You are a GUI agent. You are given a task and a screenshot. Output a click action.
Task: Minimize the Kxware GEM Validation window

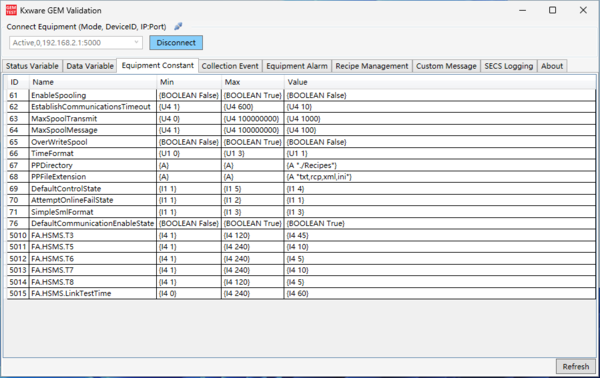[x=522, y=10]
